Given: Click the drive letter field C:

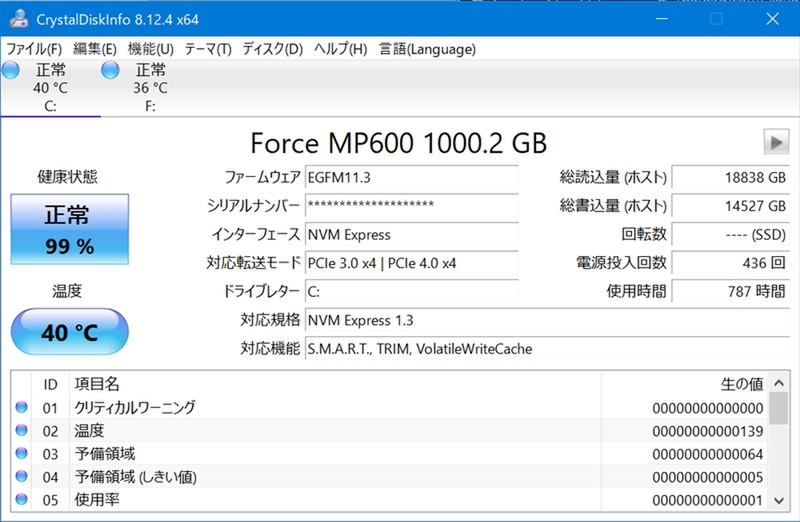Looking at the screenshot, I should click(x=412, y=292).
